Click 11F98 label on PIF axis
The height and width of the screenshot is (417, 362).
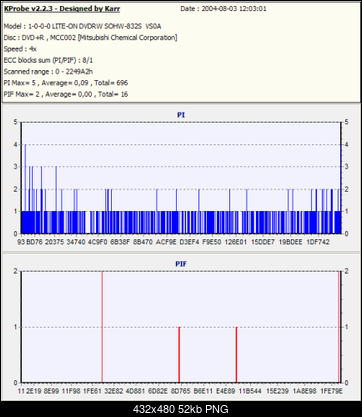coord(71,391)
